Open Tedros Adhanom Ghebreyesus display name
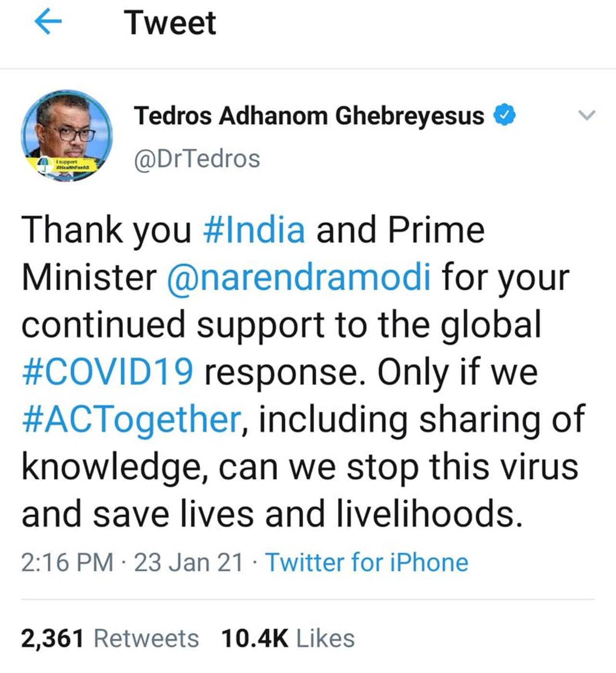The image size is (616, 673). pyautogui.click(x=309, y=116)
